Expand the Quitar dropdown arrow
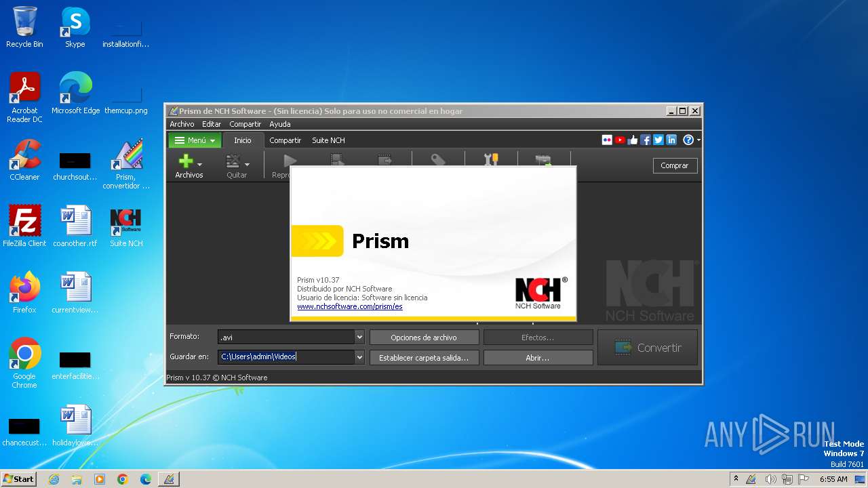Screen dimensions: 868x488 (247, 164)
